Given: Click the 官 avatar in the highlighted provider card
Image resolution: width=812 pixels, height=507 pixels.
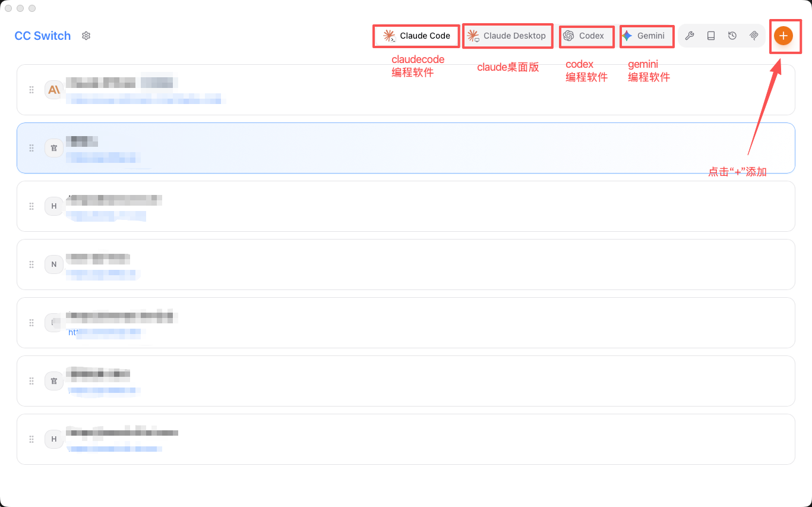Looking at the screenshot, I should point(54,148).
